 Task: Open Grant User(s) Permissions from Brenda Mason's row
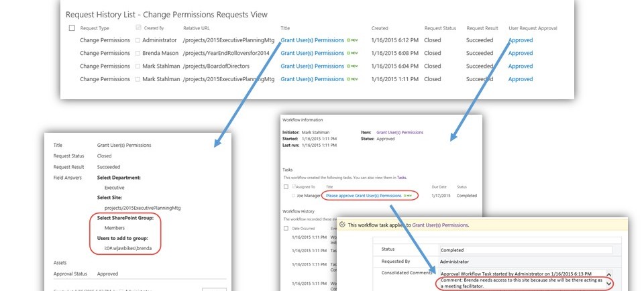pyautogui.click(x=312, y=54)
